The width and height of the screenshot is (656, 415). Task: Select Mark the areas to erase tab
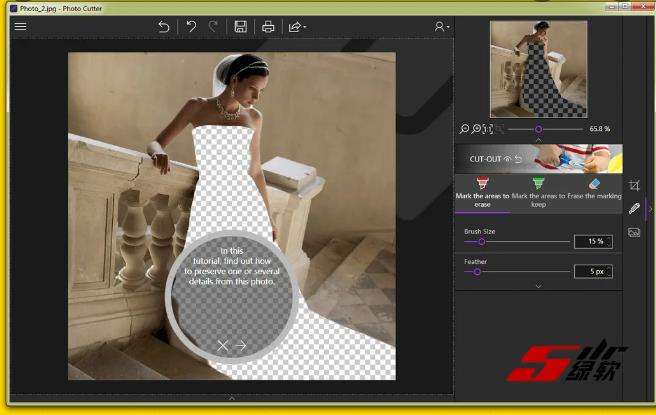click(482, 191)
